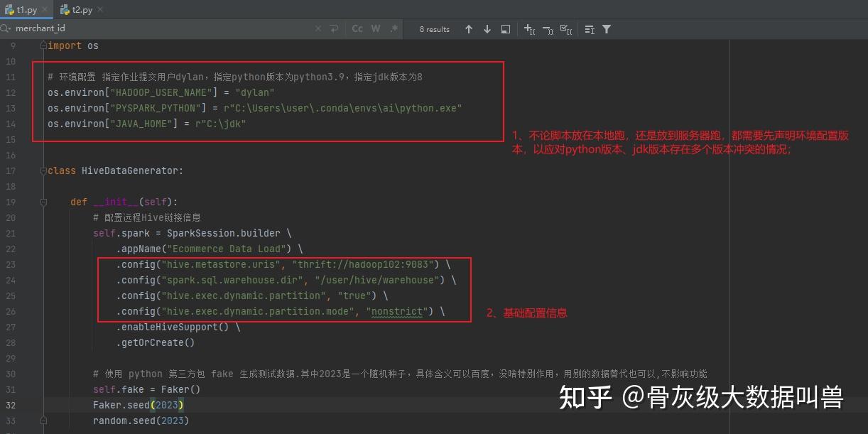
Task: Toggle match case with the Cc option
Action: [357, 28]
